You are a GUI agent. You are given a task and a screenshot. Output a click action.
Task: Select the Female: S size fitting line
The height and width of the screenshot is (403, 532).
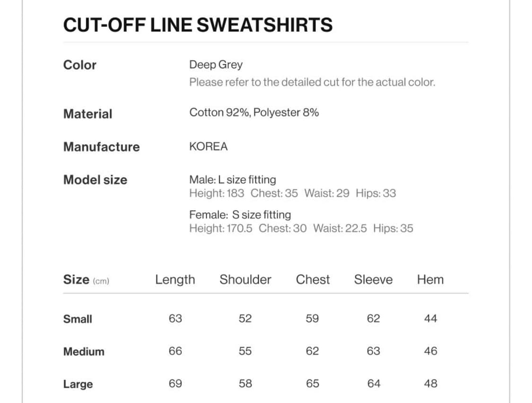pyautogui.click(x=240, y=215)
